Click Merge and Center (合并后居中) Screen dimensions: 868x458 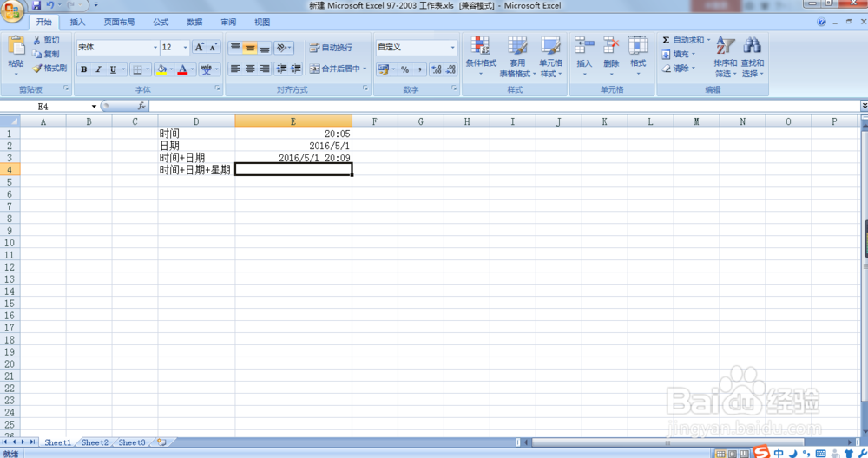pos(335,69)
